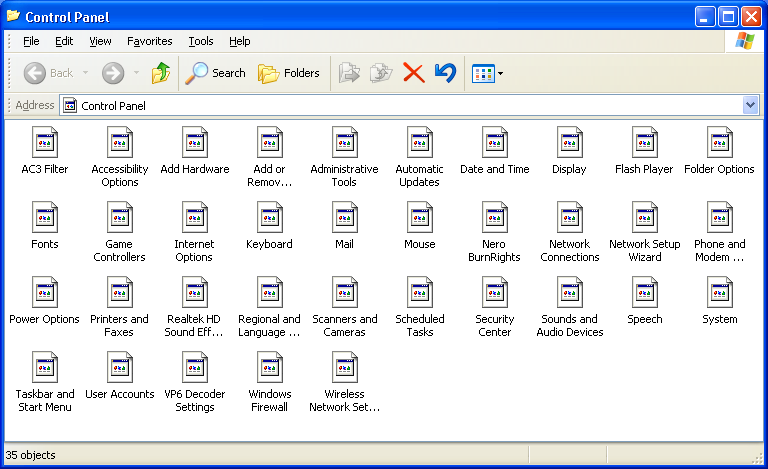Image resolution: width=768 pixels, height=469 pixels.
Task: Select the Accessibility Options icon
Action: tap(120, 142)
